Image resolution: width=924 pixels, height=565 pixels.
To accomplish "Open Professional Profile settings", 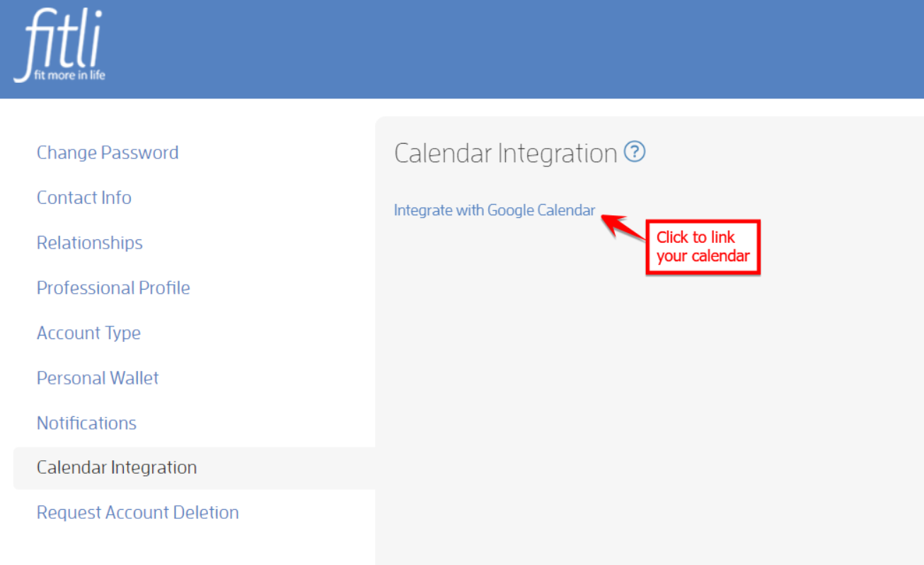I will pos(113,287).
